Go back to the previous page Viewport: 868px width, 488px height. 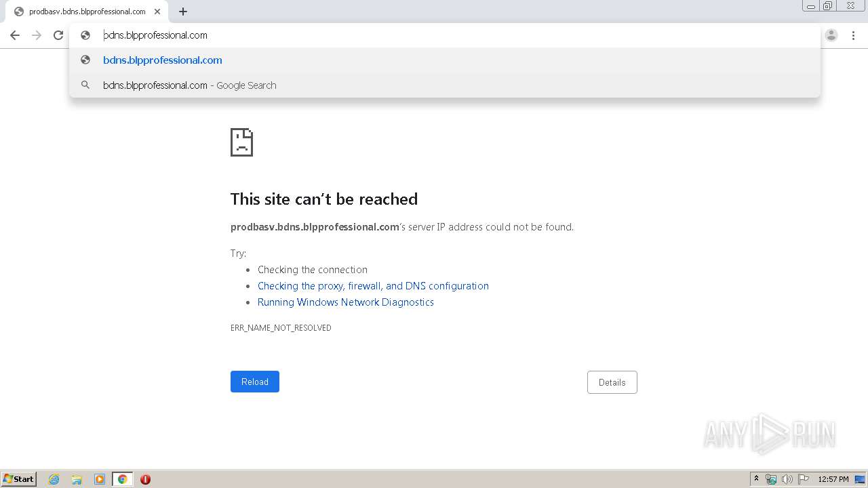pos(15,35)
